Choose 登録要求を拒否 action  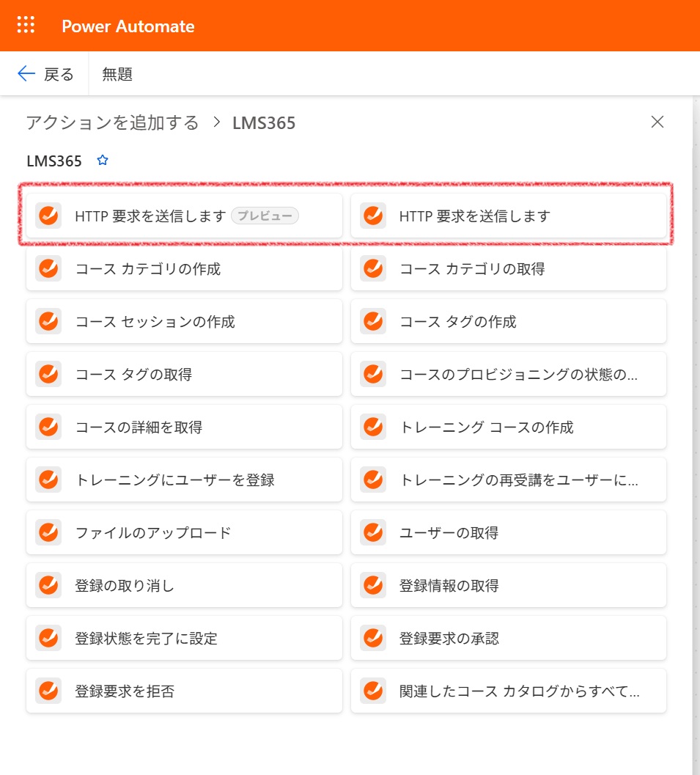click(125, 691)
